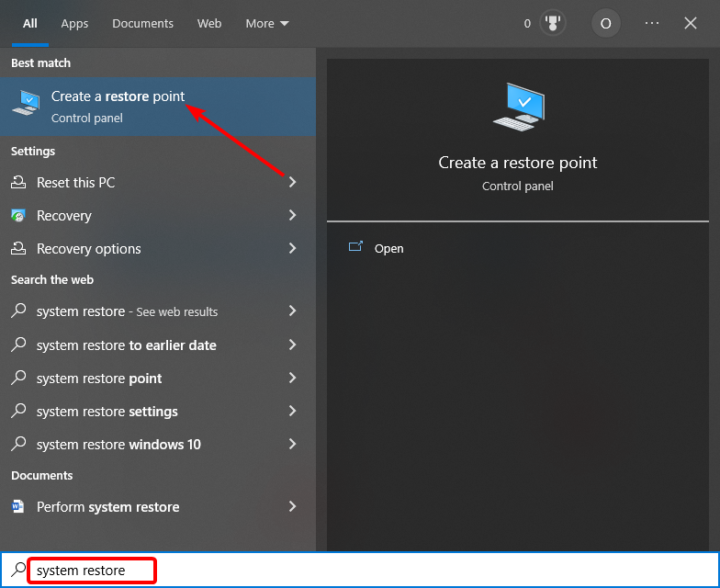Click the search icon beside 'system restore - See web results'
The image size is (720, 588).
click(18, 311)
